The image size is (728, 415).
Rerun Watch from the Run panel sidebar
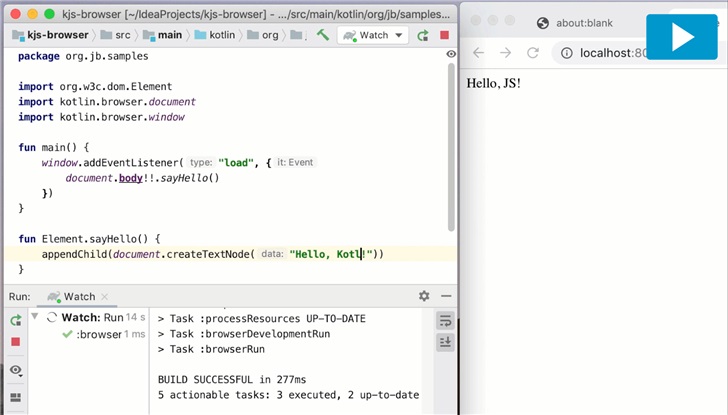pyautogui.click(x=16, y=321)
